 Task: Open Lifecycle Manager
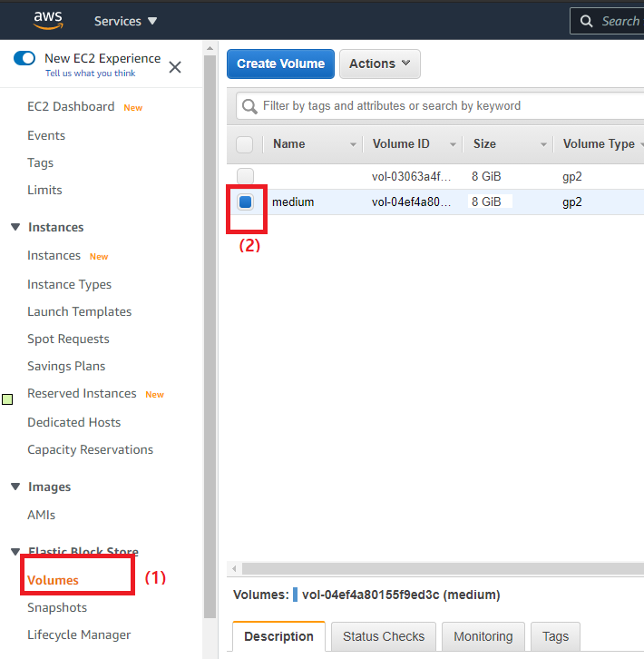point(79,635)
